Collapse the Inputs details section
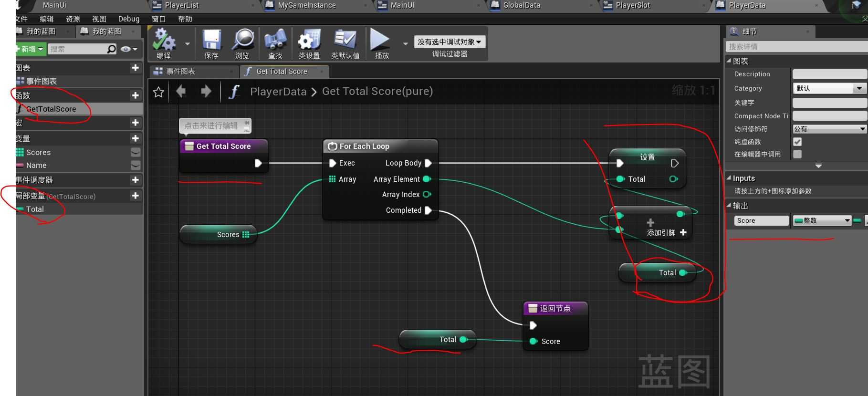The image size is (868, 396). [x=729, y=178]
